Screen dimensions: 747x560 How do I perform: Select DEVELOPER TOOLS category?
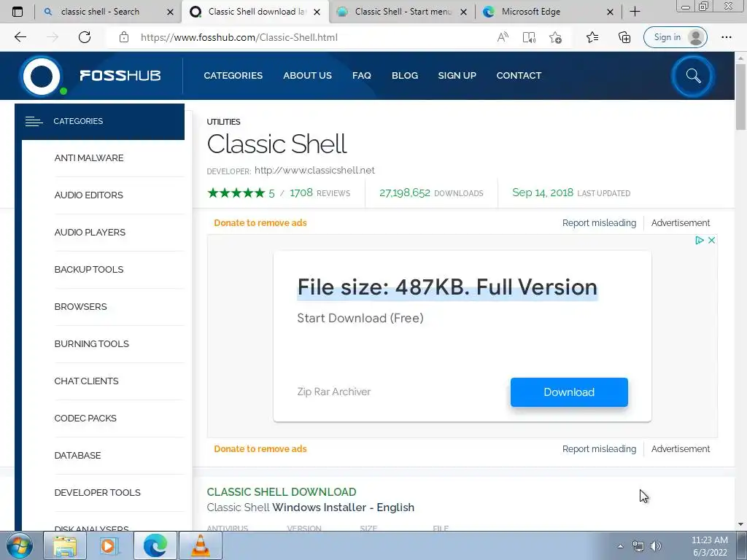tap(97, 492)
